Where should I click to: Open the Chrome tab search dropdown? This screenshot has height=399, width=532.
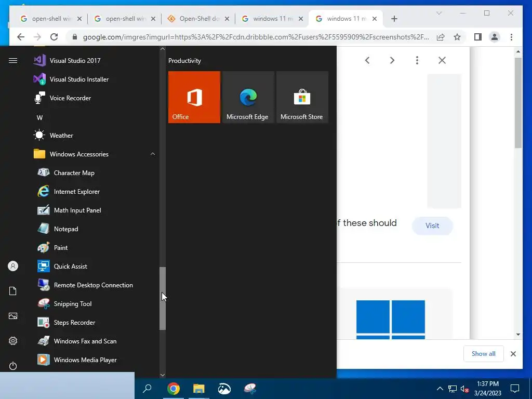coord(438,13)
